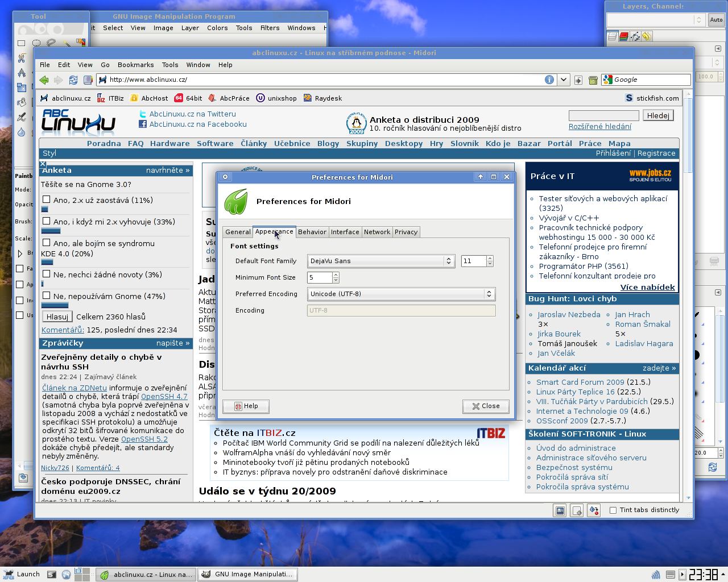This screenshot has height=582, width=728.
Task: Check 'Ano, ale bojím se syndromu' option
Action: pyautogui.click(x=46, y=243)
